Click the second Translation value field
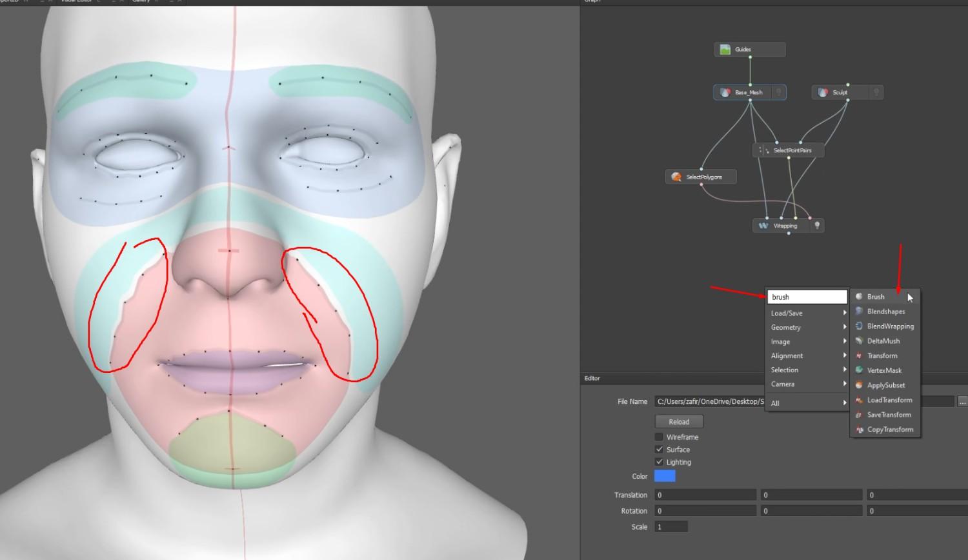 coord(811,495)
